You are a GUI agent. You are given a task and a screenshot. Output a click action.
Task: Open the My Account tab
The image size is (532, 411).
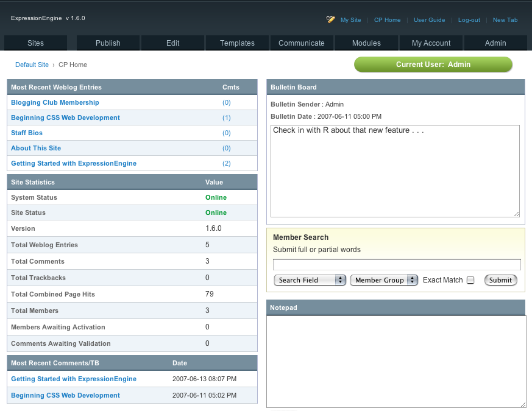coord(431,43)
